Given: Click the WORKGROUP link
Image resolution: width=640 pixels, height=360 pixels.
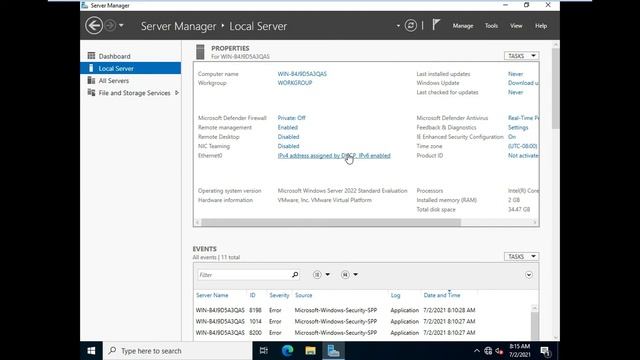Looking at the screenshot, I should (x=295, y=83).
